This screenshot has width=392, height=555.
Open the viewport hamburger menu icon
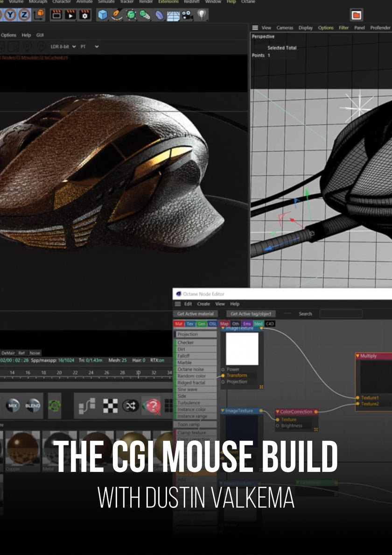(x=255, y=28)
